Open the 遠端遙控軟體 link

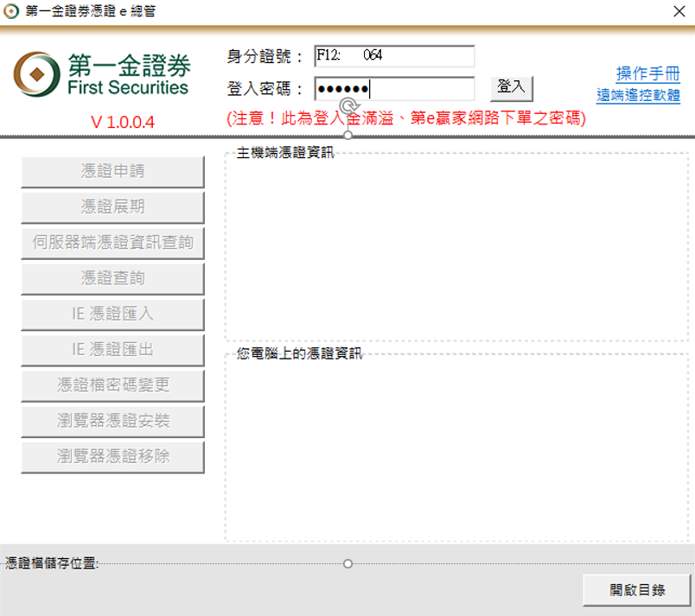[638, 95]
